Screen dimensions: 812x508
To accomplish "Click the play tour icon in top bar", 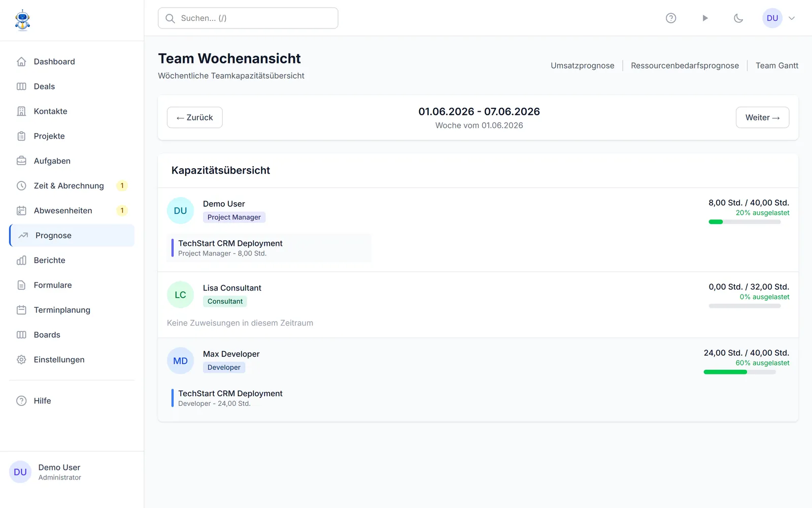I will [x=705, y=18].
